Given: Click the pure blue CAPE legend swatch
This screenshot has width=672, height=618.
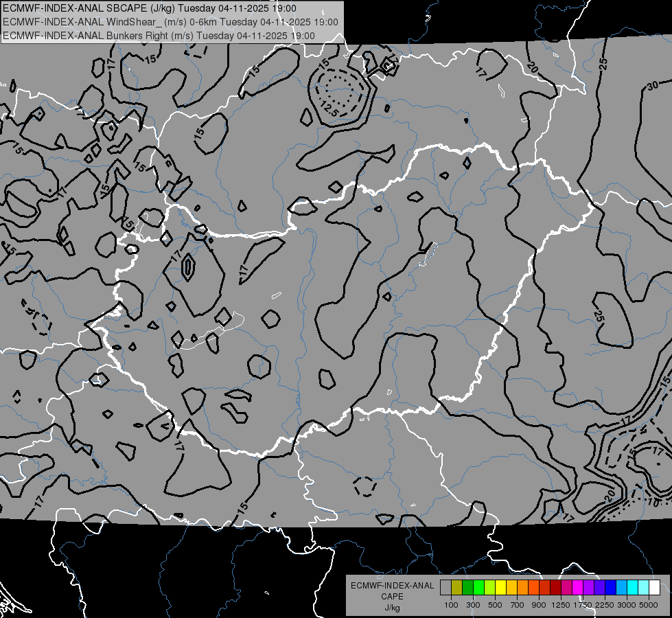Looking at the screenshot, I should point(611,588).
